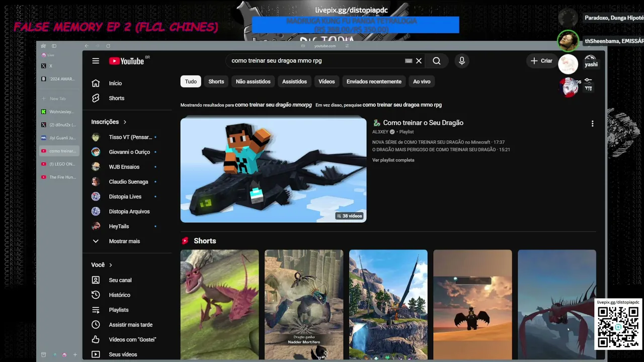Open the YouTube hamburger guide menu
This screenshot has width=644, height=362.
click(96, 61)
